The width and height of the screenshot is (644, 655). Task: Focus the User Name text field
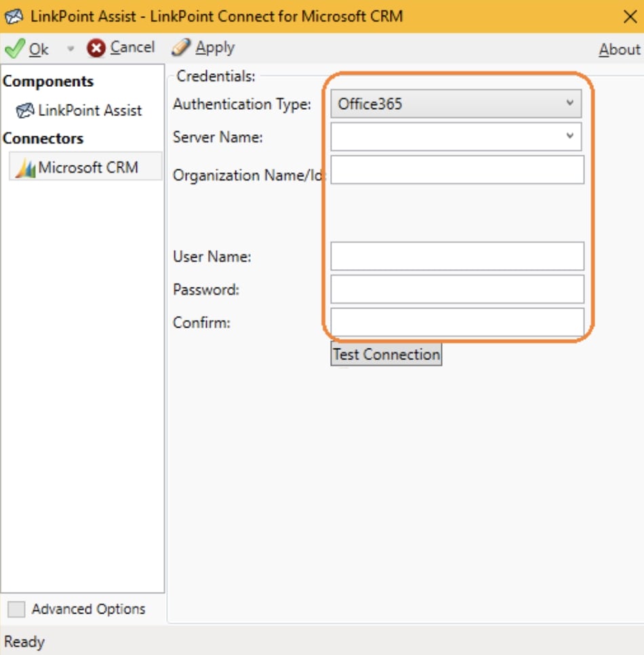click(x=458, y=256)
